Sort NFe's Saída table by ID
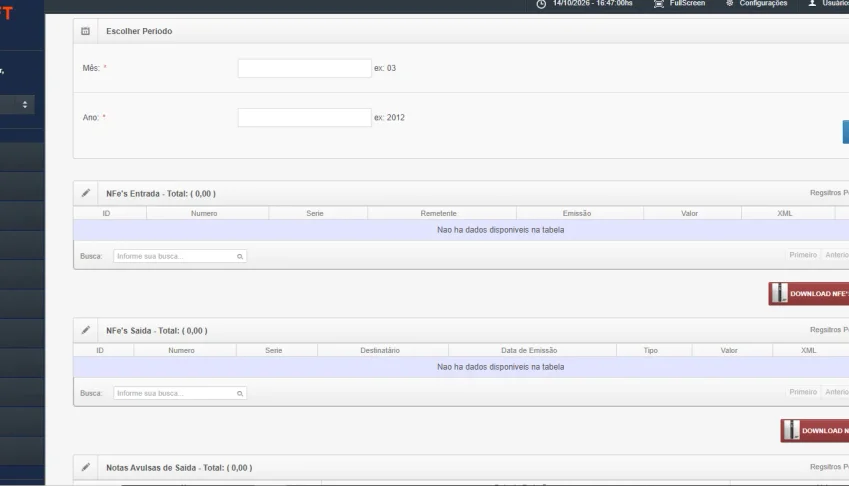 click(103, 350)
